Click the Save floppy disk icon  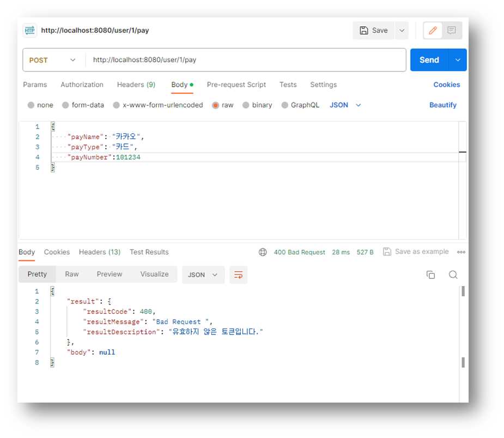tap(363, 31)
